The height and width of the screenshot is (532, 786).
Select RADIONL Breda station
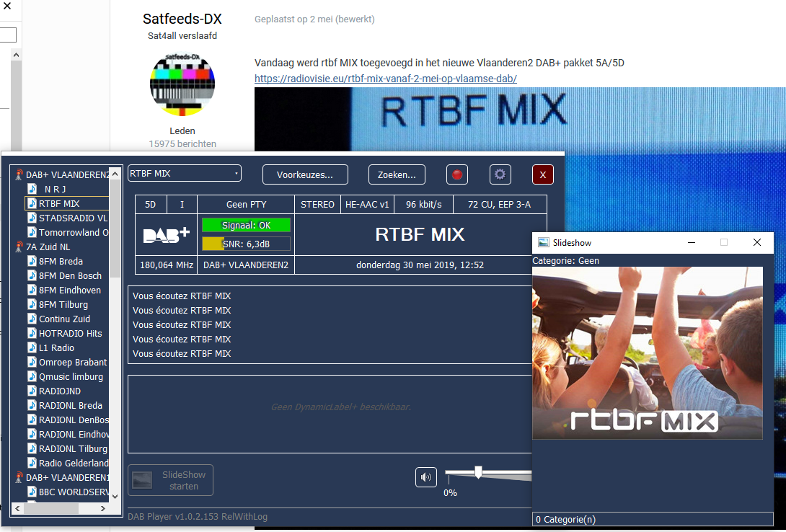[x=70, y=405]
